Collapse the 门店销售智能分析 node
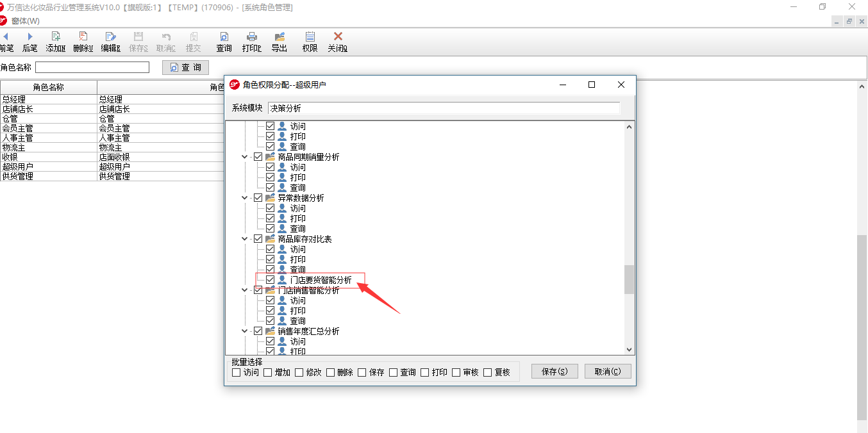Screen dimensions: 868x433 click(245, 290)
